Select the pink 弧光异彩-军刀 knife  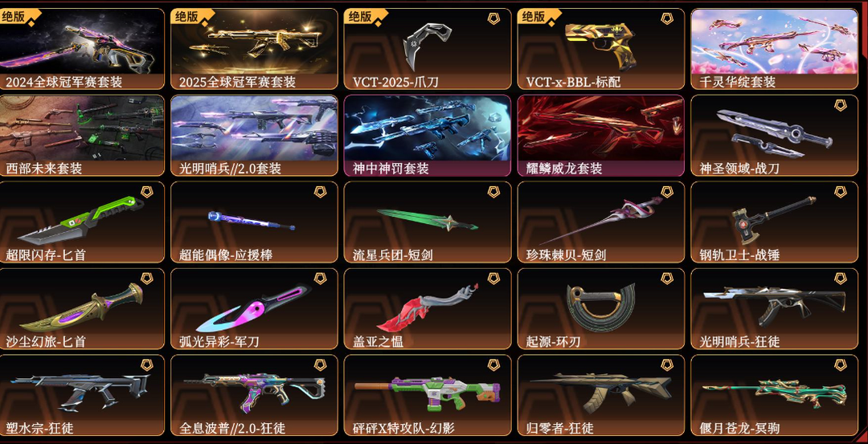[254, 308]
